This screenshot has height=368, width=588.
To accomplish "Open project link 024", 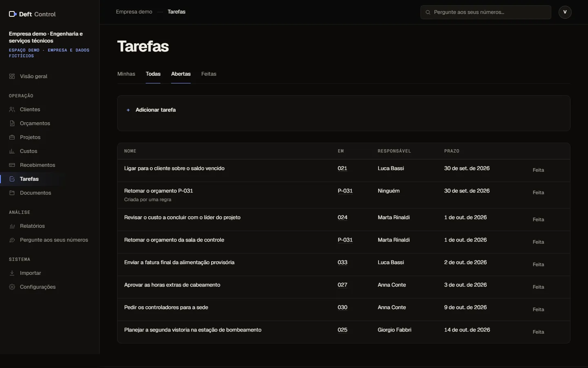I will [x=343, y=218].
